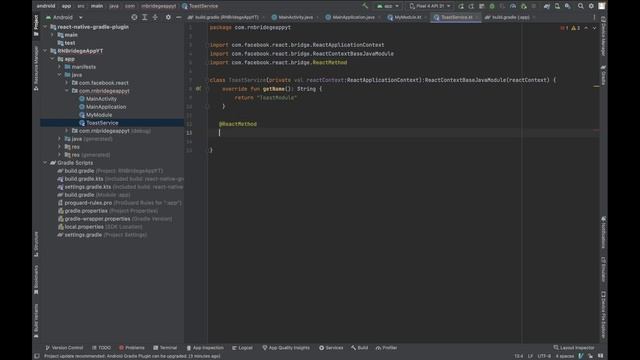Toggle the Build Variants tool window

(x=36, y=321)
